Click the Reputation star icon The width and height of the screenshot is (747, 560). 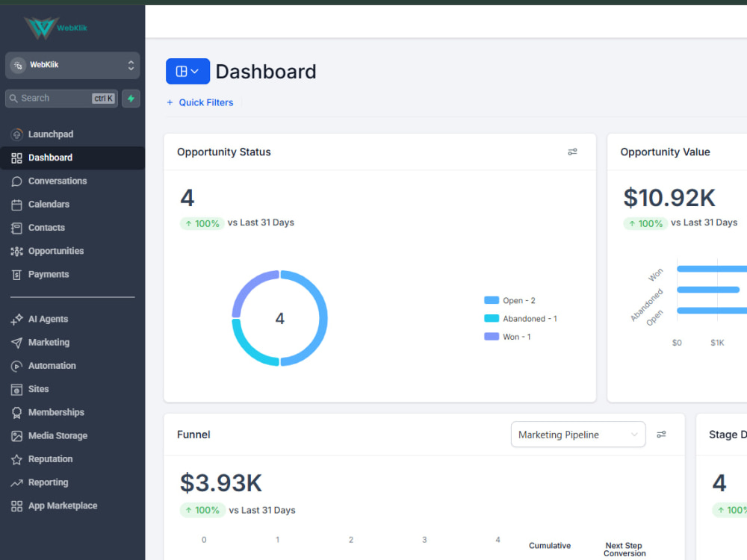[x=16, y=459]
